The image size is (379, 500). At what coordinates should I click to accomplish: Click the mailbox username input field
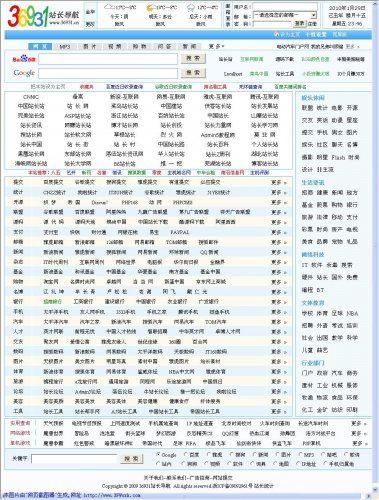click(285, 7)
